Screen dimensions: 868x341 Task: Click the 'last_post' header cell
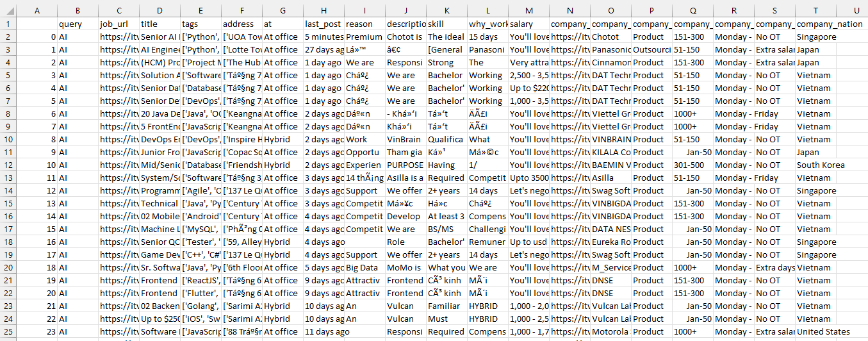(x=323, y=24)
